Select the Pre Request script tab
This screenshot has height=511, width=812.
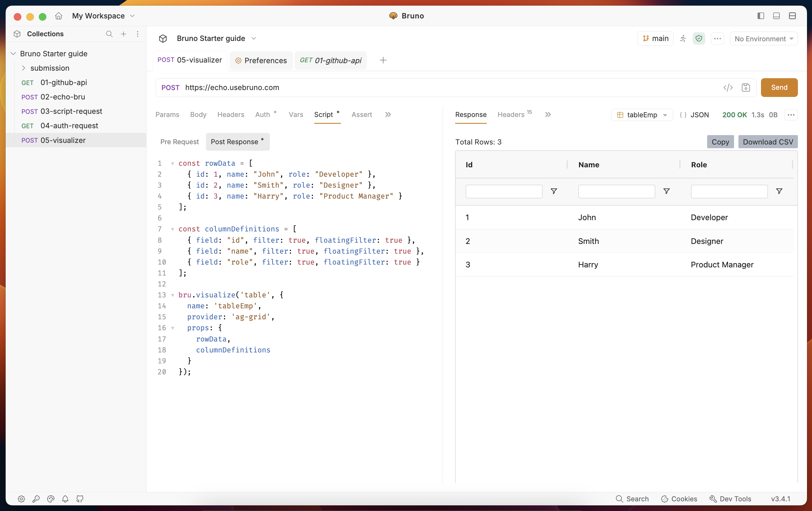point(179,142)
